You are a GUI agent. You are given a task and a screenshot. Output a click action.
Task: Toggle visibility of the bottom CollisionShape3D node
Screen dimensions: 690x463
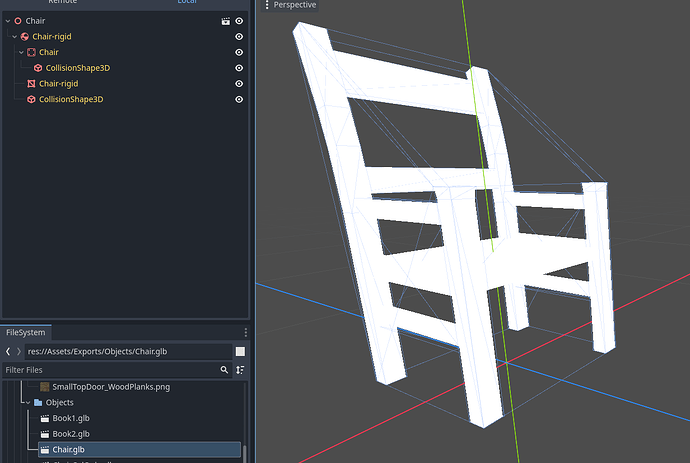[239, 100]
